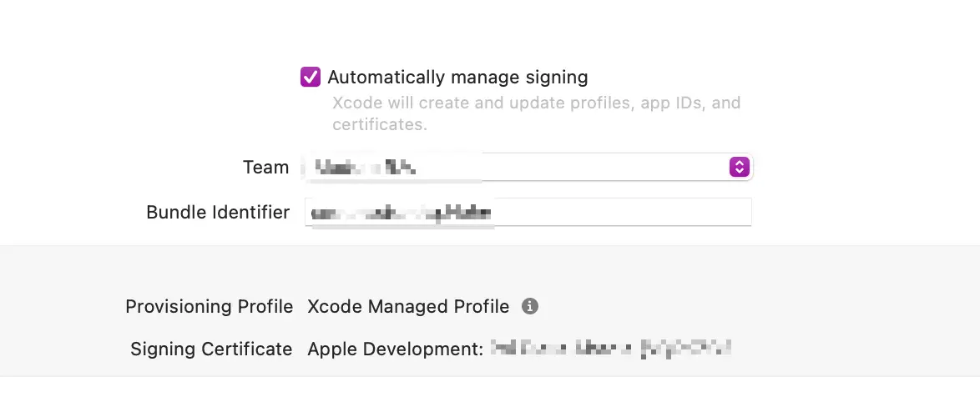Click the Signing Certificate label
The image size is (980, 402).
coord(211,349)
